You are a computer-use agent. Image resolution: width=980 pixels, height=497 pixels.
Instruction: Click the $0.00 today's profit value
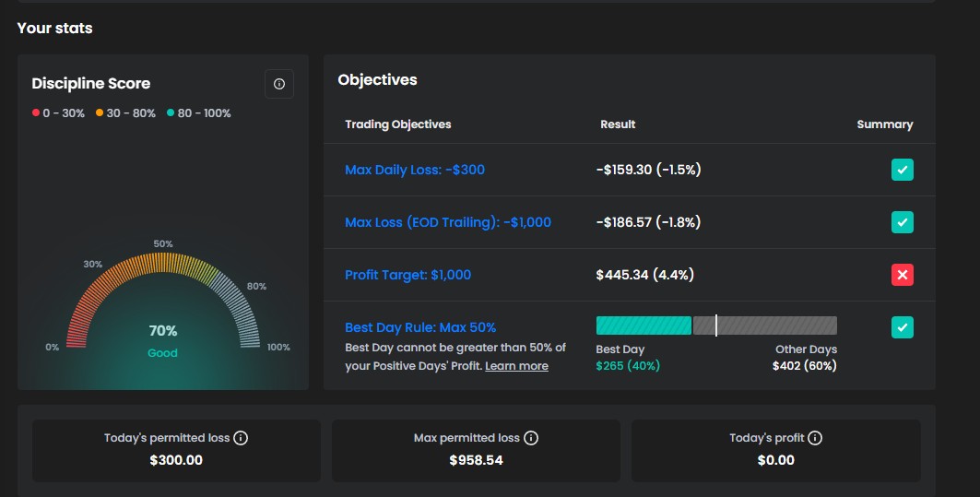(x=775, y=460)
